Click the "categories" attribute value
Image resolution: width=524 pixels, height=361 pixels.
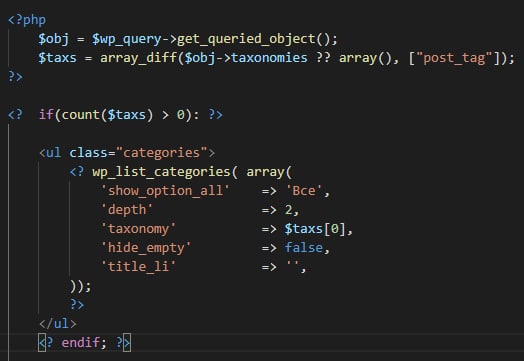pos(162,153)
